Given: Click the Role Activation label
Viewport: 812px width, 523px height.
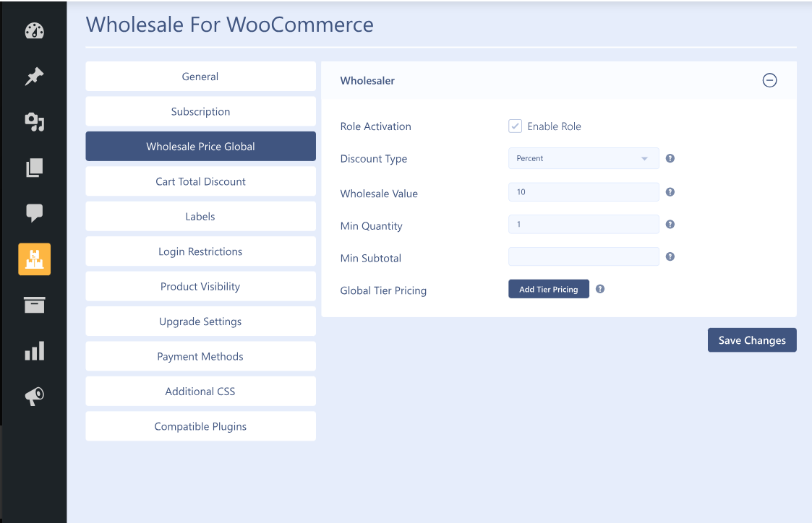Looking at the screenshot, I should click(x=375, y=126).
